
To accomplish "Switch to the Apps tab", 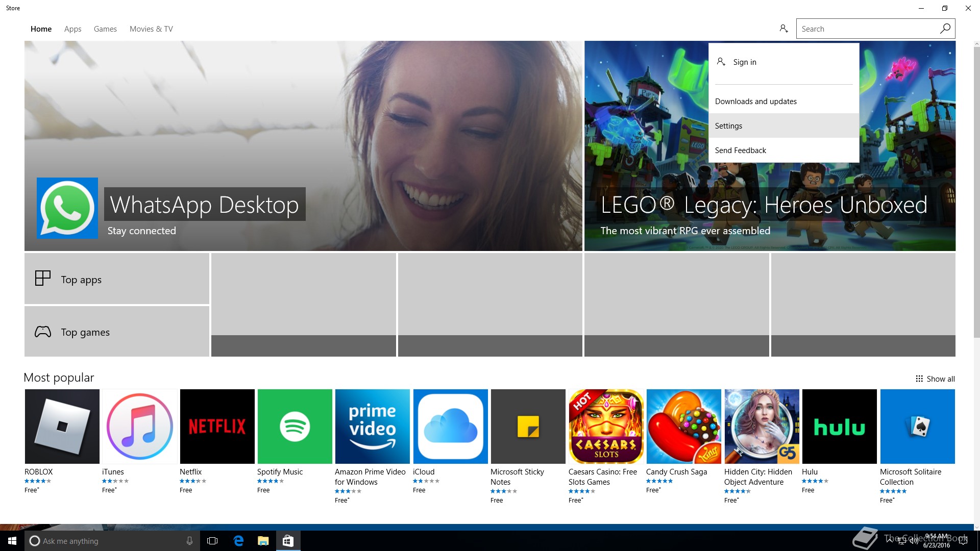I will pyautogui.click(x=72, y=29).
